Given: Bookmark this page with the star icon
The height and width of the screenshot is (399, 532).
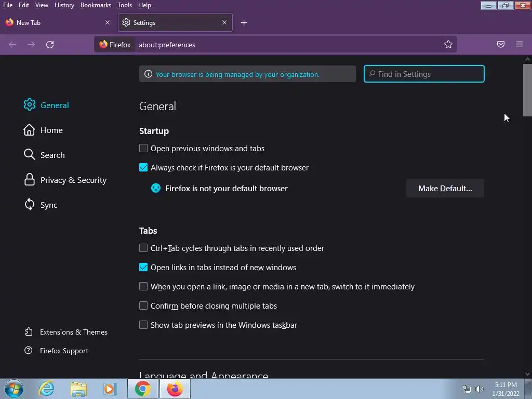Looking at the screenshot, I should click(x=448, y=44).
